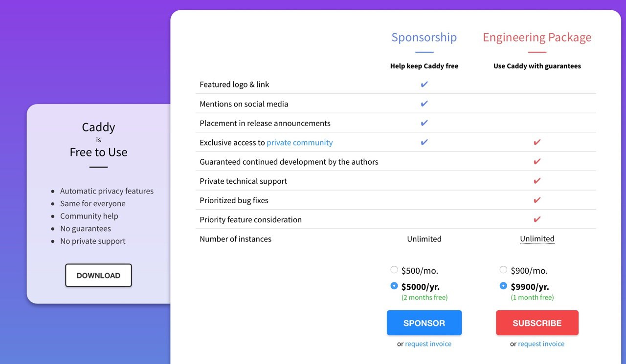Click request invoice under SPONSOR
This screenshot has width=626, height=364.
428,344
